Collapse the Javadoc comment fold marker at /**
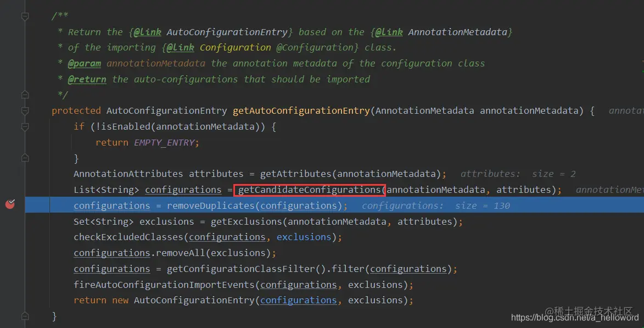The height and width of the screenshot is (328, 644). click(25, 16)
